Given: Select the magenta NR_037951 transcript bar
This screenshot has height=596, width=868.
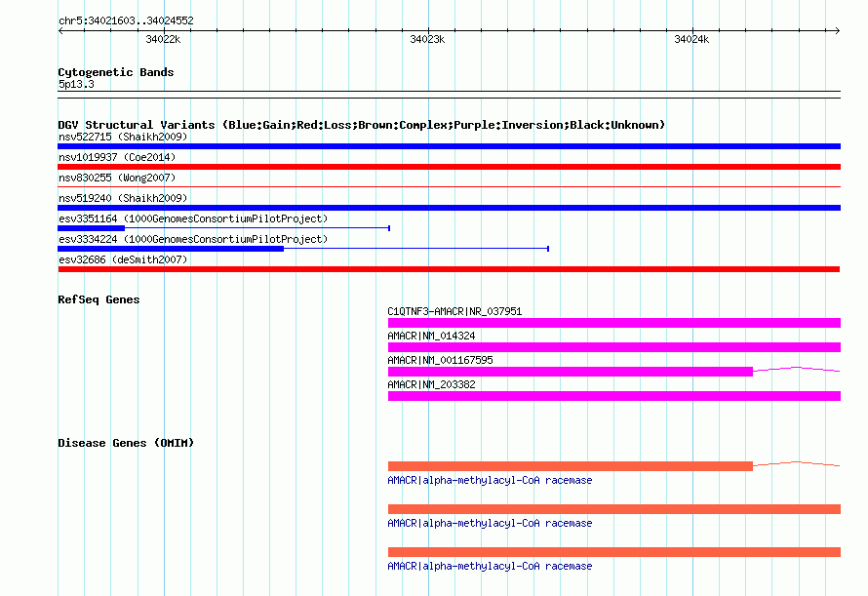Looking at the screenshot, I should (614, 323).
